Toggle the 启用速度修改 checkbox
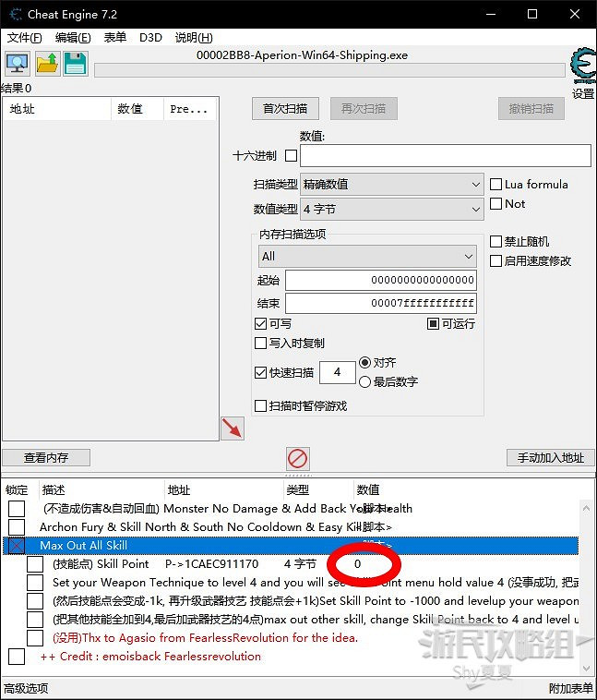The image size is (597, 700). click(496, 260)
